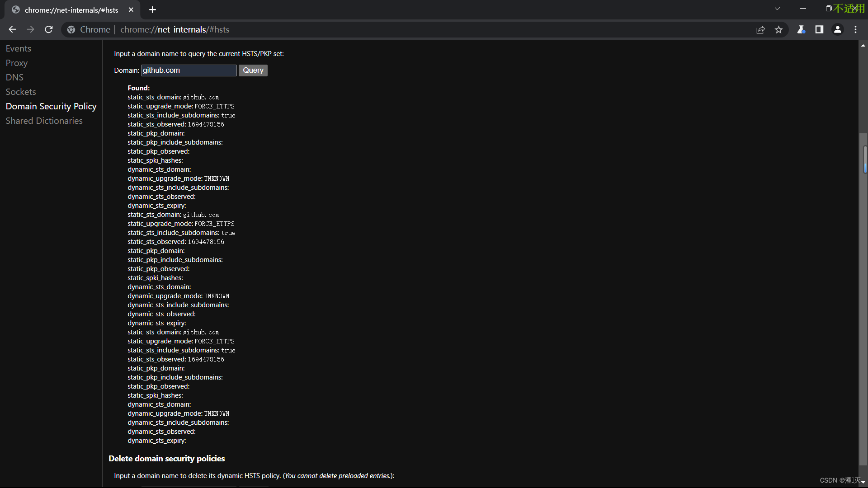The width and height of the screenshot is (868, 488).
Task: Open a new tab with plus icon
Action: (x=152, y=9)
